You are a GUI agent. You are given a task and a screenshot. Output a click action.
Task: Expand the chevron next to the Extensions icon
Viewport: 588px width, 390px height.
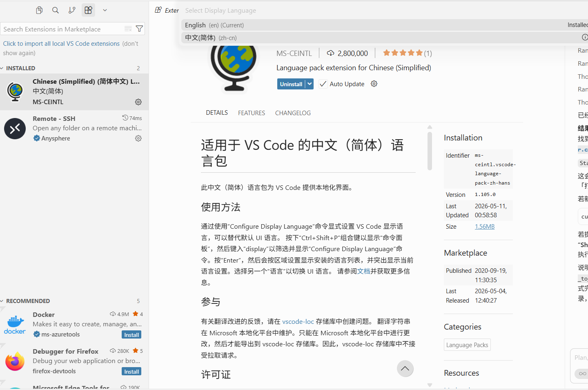coord(105,10)
